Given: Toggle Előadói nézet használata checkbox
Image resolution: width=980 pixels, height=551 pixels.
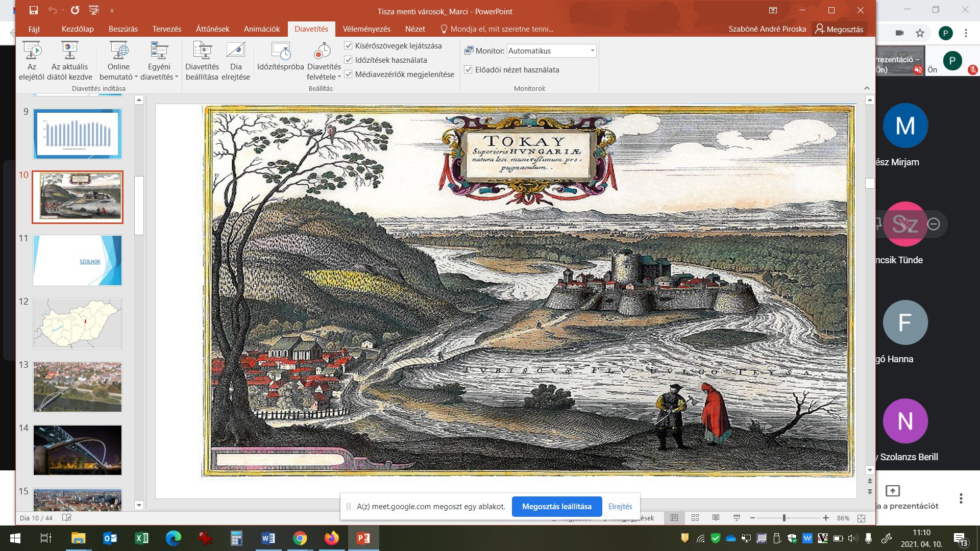Looking at the screenshot, I should [x=468, y=69].
